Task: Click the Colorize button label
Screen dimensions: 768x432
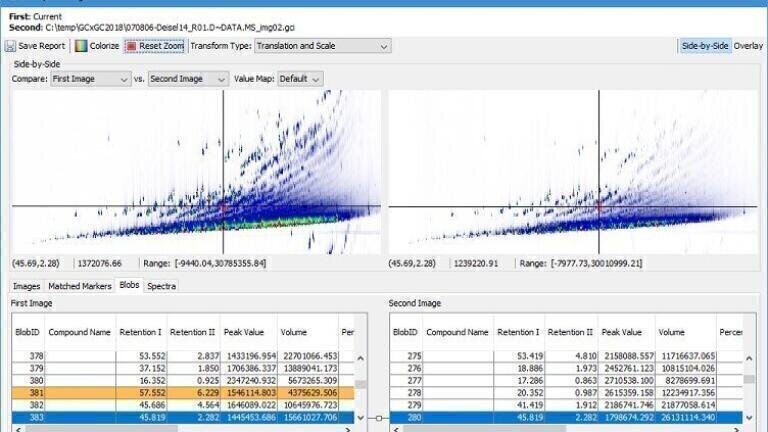Action: 104,46
